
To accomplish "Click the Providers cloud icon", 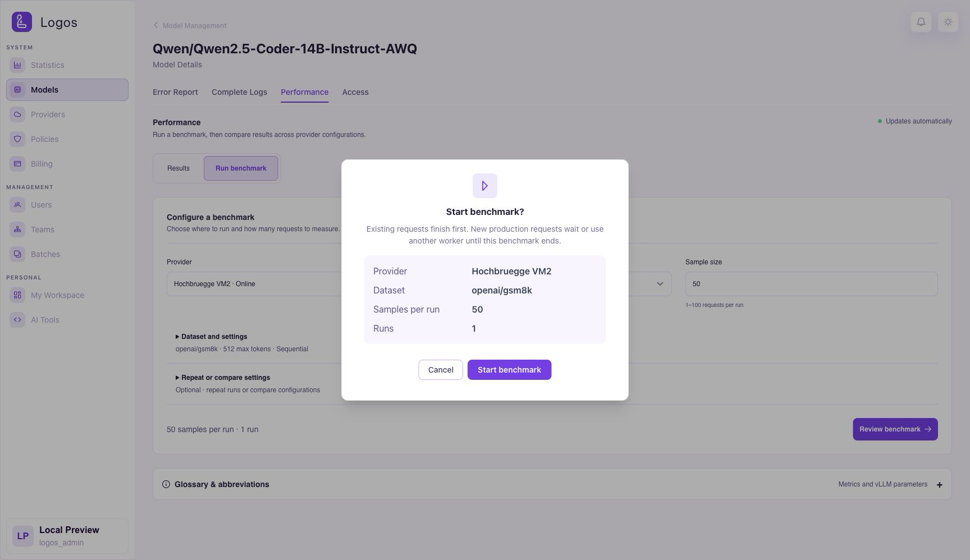I will (x=17, y=114).
